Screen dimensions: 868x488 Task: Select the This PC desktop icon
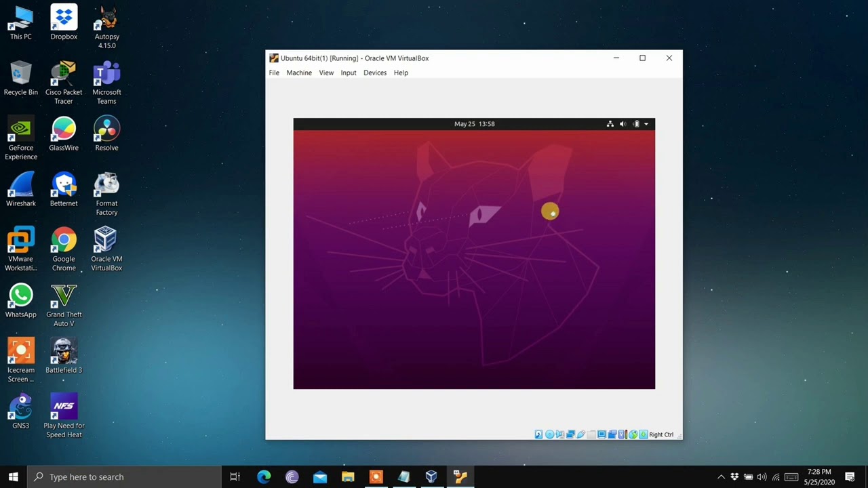point(20,22)
